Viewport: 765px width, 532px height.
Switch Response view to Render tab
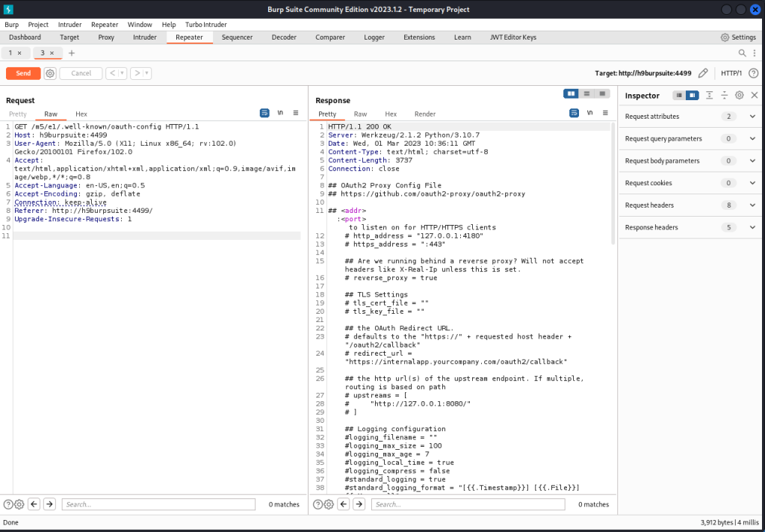coord(425,114)
